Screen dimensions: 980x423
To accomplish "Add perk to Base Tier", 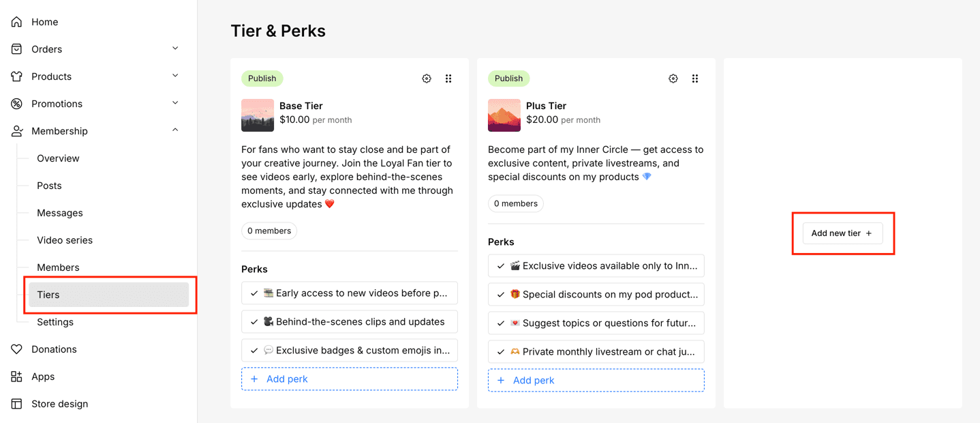I will pos(349,379).
